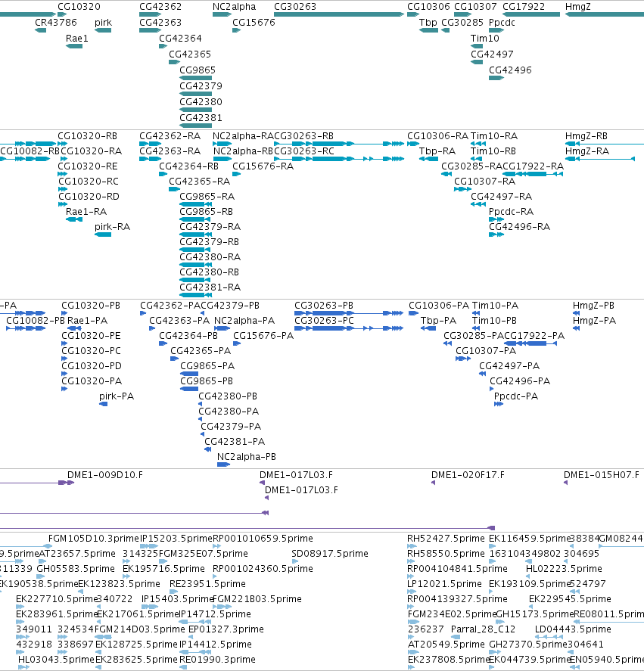This screenshot has width=644, height=671.
Task: Click the CG15676 gene label in top track
Action: [x=254, y=22]
